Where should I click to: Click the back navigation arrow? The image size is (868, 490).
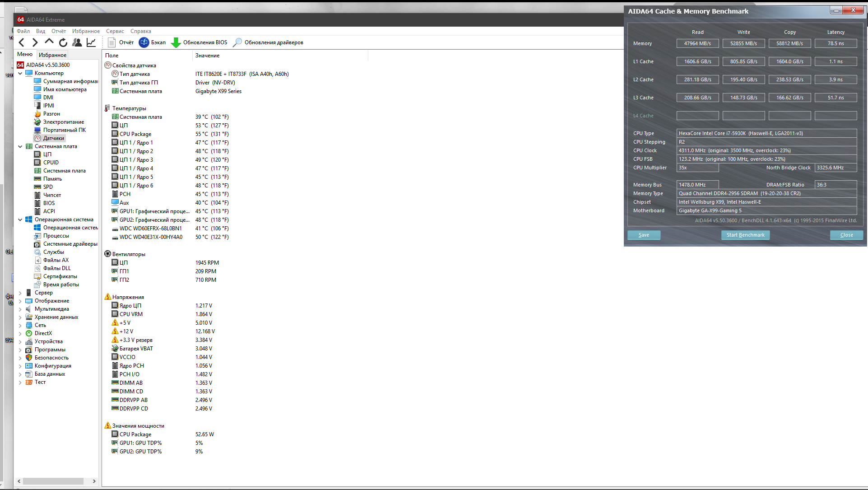click(x=21, y=42)
